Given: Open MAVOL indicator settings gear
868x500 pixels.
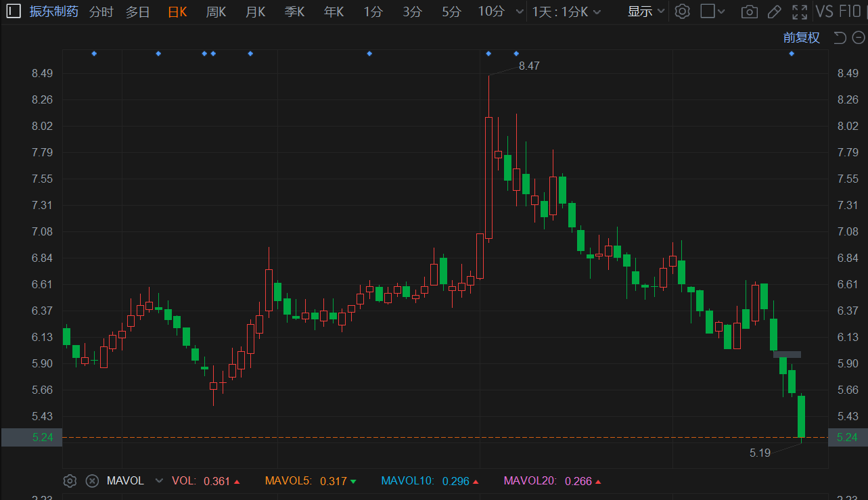Looking at the screenshot, I should (70, 481).
